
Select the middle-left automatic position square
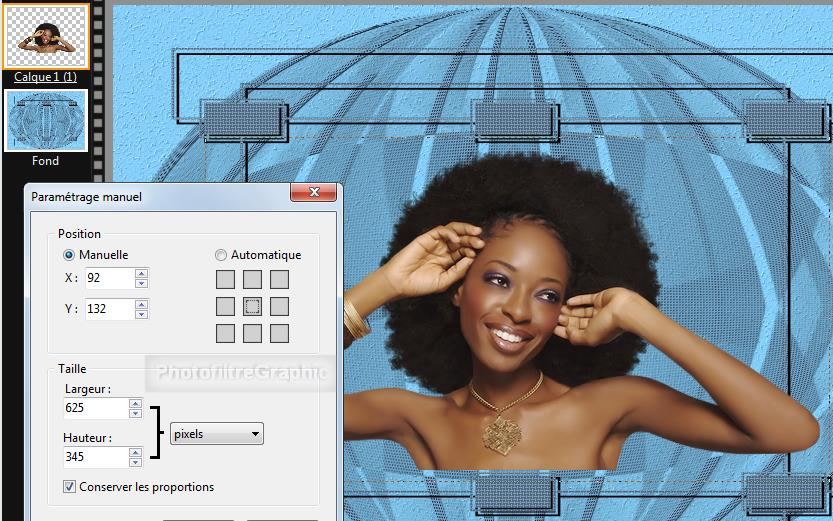click(226, 307)
